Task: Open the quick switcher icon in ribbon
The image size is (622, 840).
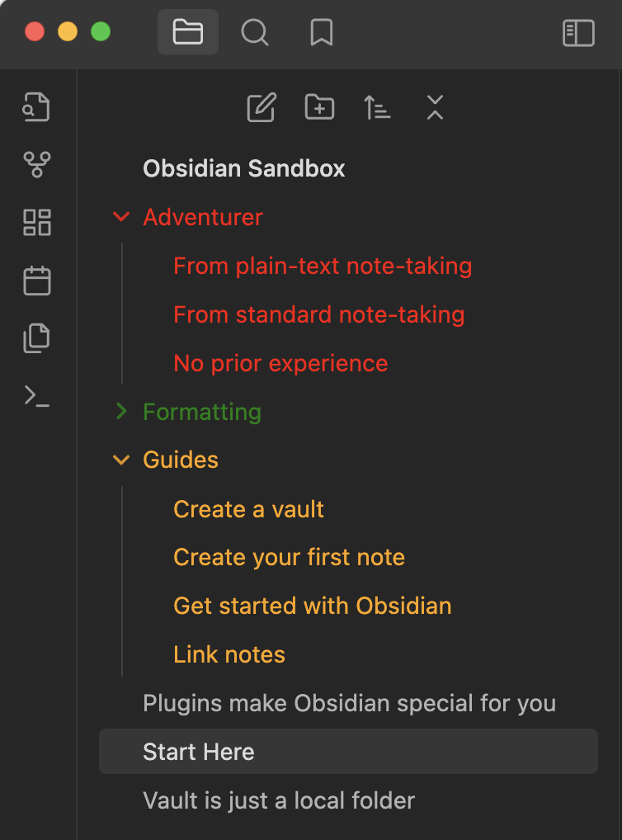Action: point(37,107)
